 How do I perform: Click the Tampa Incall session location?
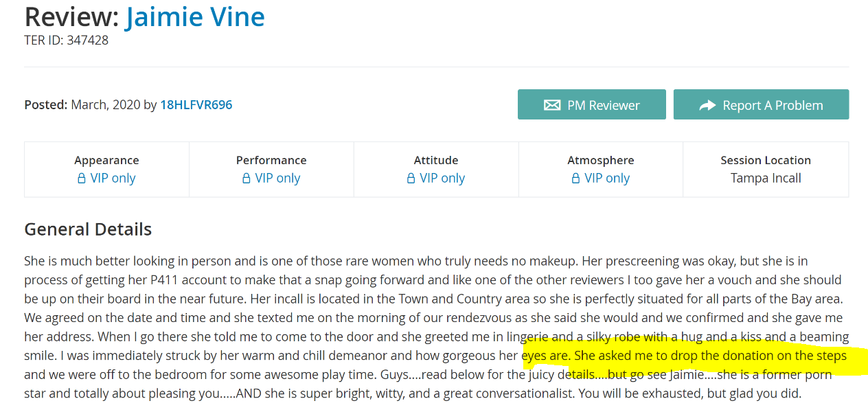[x=766, y=179]
